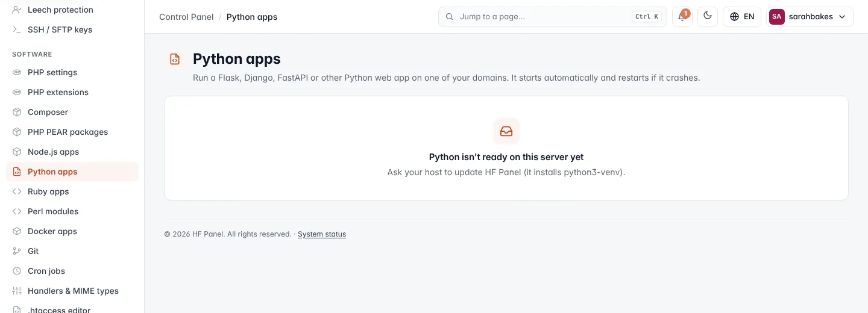
Task: Click the SOFTWARE section label
Action: click(x=32, y=54)
